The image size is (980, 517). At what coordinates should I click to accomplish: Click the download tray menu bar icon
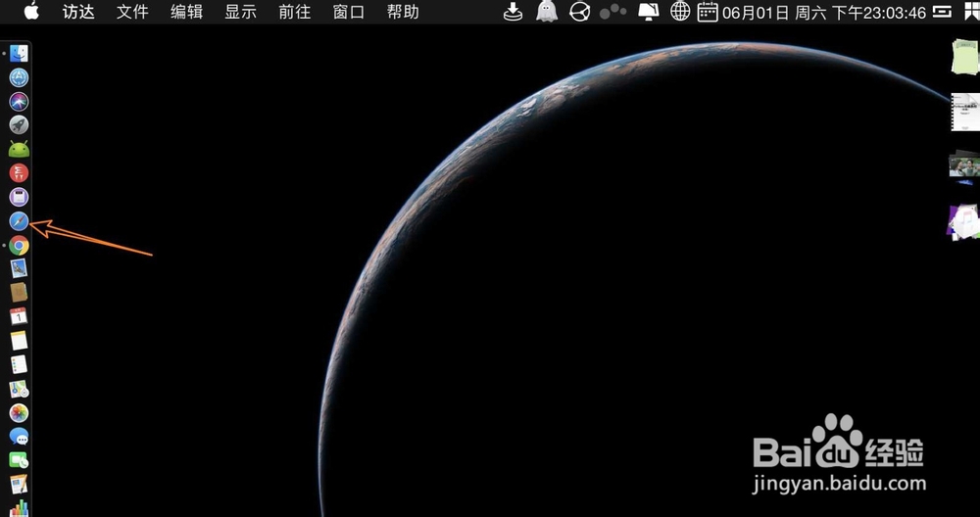tap(514, 11)
